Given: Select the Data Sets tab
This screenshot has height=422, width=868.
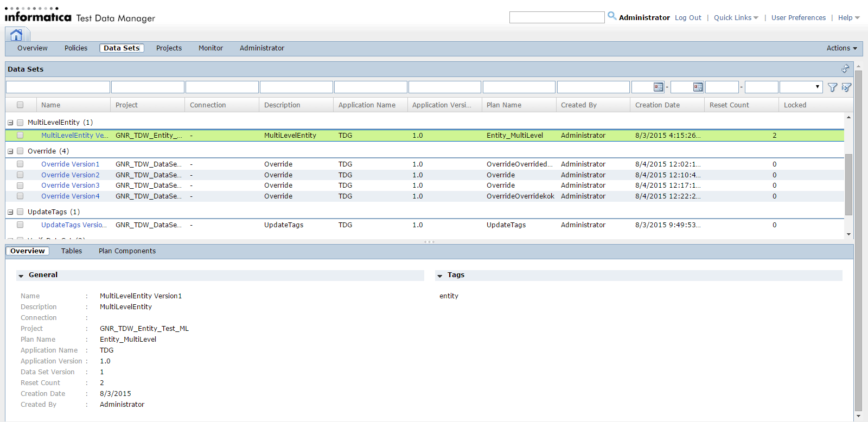Looking at the screenshot, I should pos(122,48).
